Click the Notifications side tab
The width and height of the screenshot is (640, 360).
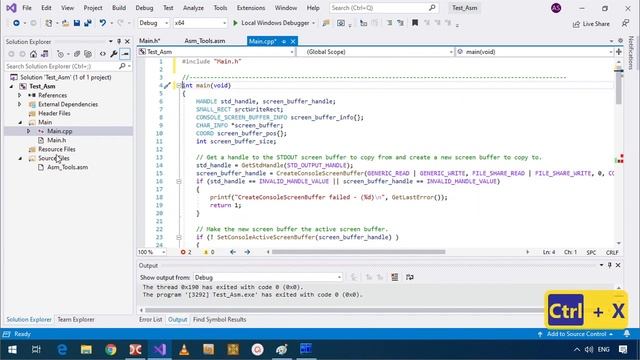coord(631,53)
